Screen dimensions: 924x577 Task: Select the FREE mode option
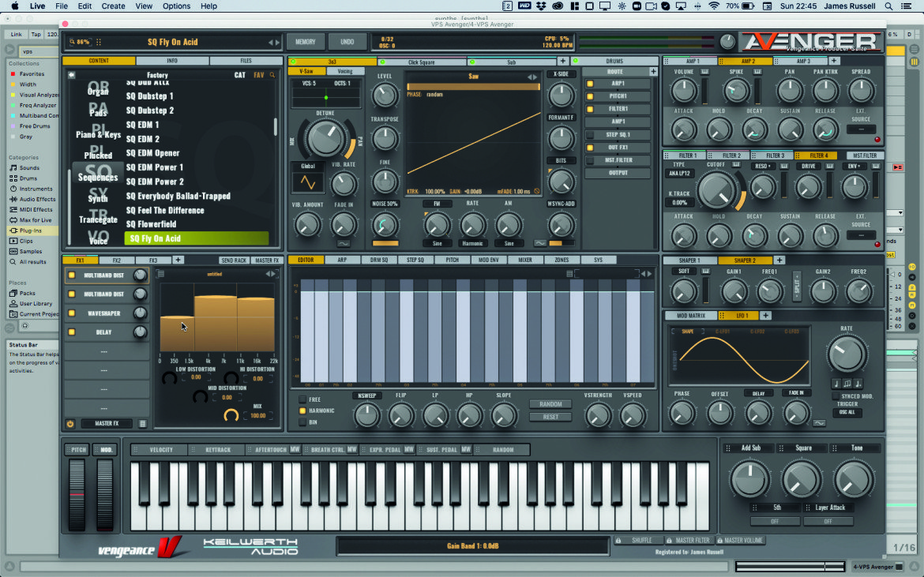pyautogui.click(x=302, y=399)
